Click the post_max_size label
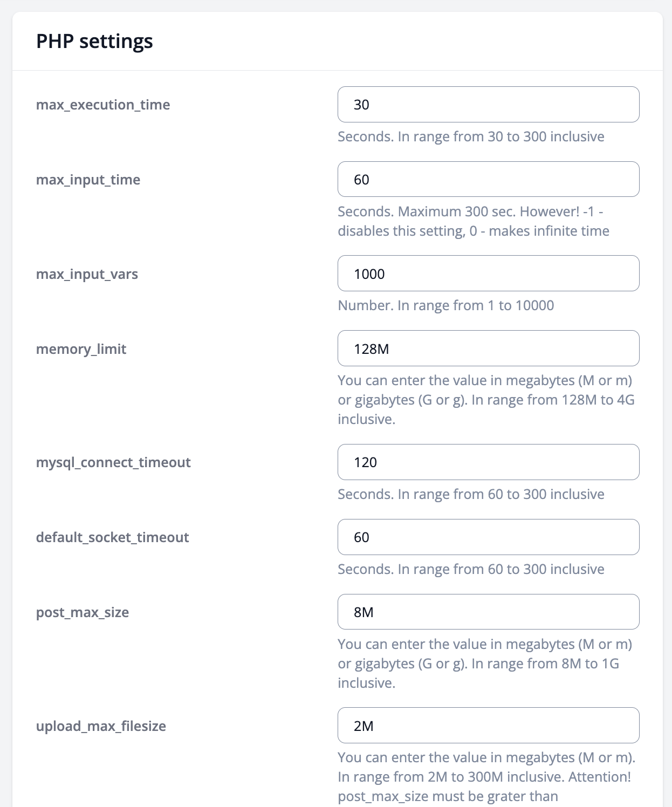This screenshot has width=672, height=807. click(x=83, y=612)
